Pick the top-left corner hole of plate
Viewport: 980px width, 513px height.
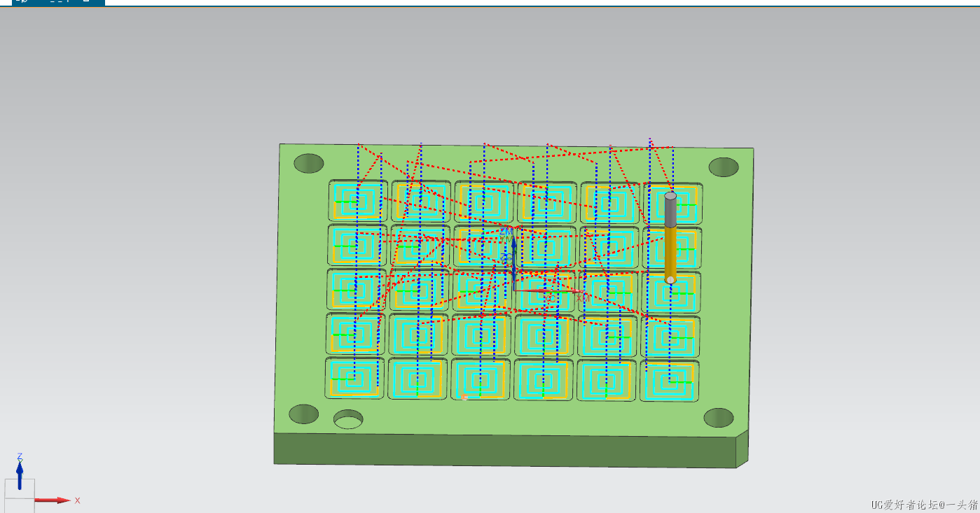coord(308,163)
